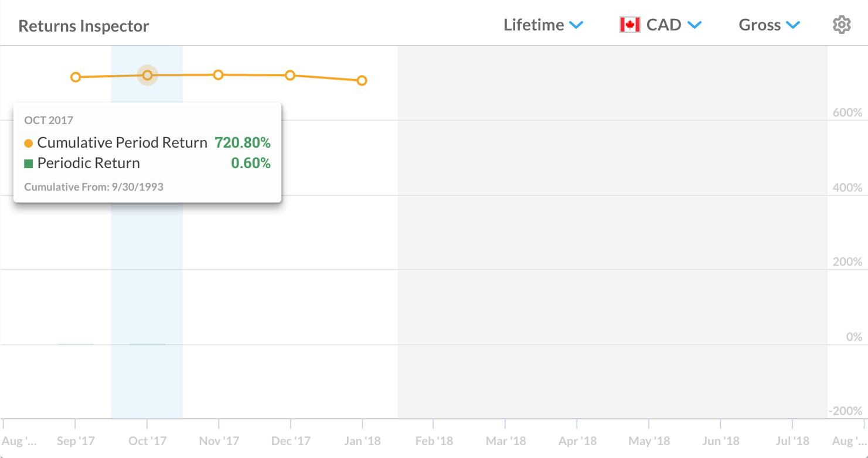Click the green Periodic Return legend square
The image size is (868, 458).
coord(28,163)
